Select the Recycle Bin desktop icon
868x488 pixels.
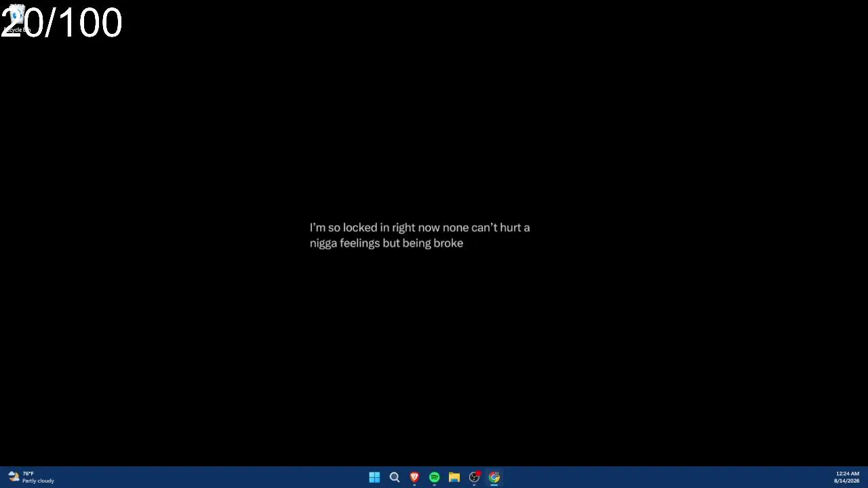tap(16, 19)
